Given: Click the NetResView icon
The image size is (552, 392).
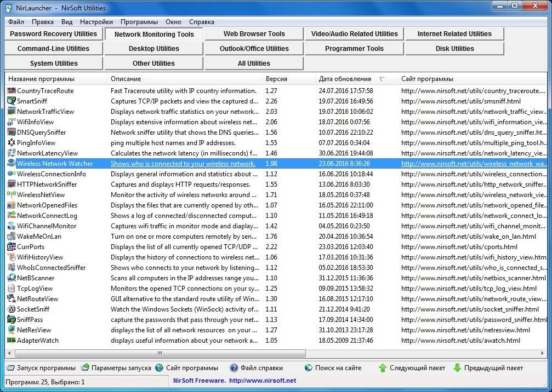Looking at the screenshot, I should pyautogui.click(x=12, y=330).
